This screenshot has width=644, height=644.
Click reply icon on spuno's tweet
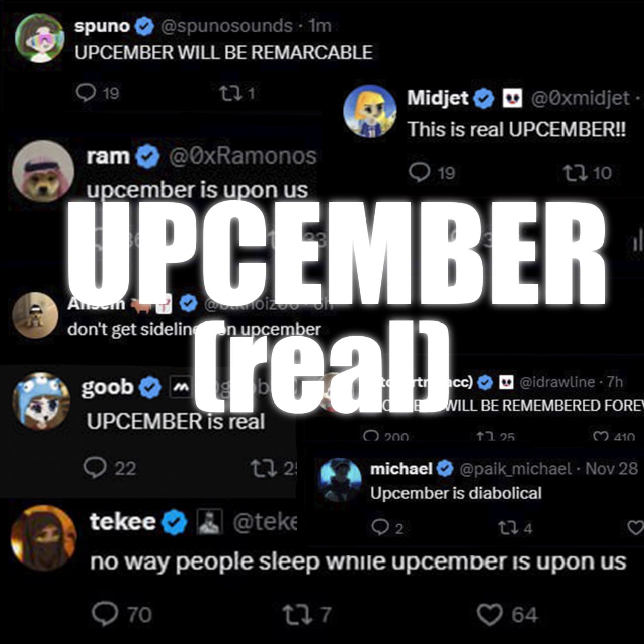coord(86,92)
